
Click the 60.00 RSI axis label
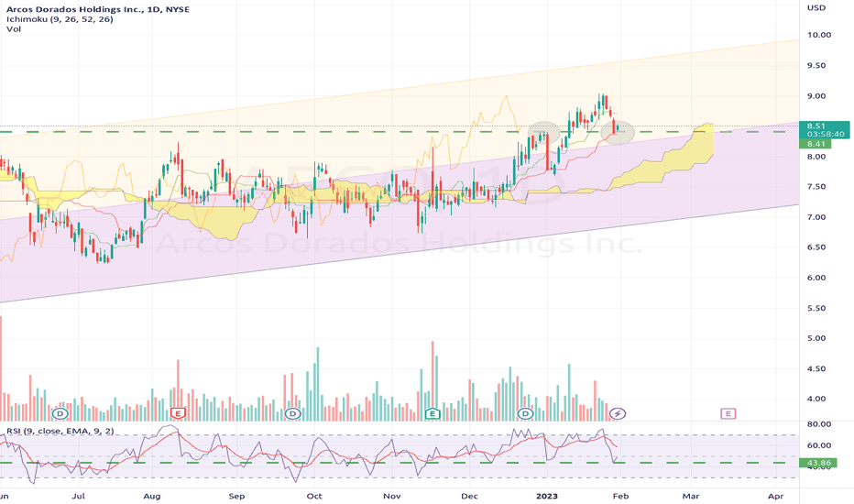[818, 445]
